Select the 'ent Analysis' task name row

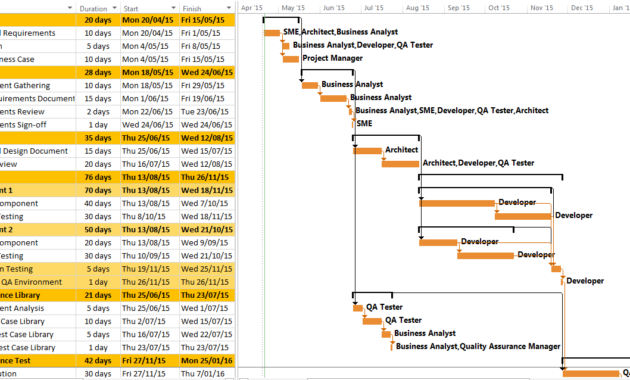pyautogui.click(x=38, y=308)
